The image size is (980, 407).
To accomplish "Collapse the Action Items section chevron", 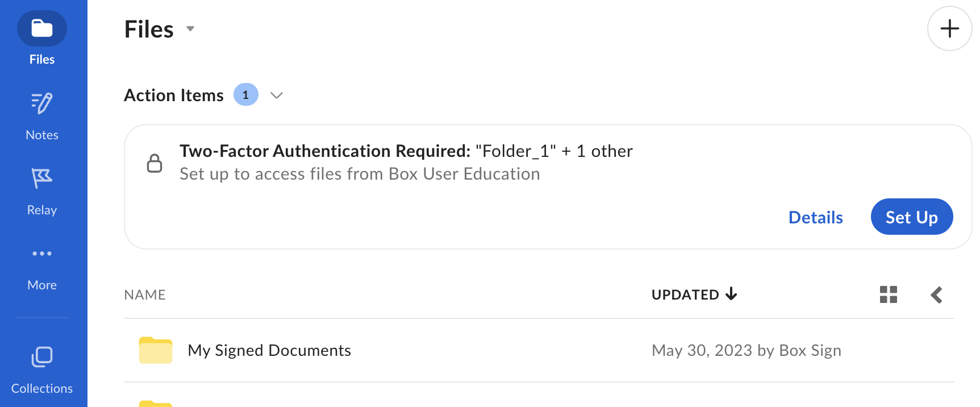I will [x=277, y=95].
